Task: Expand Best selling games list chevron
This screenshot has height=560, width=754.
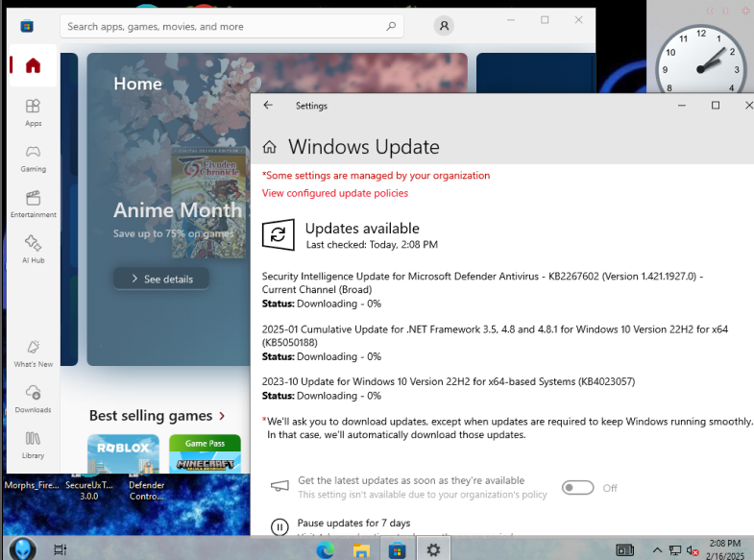Action: point(222,416)
